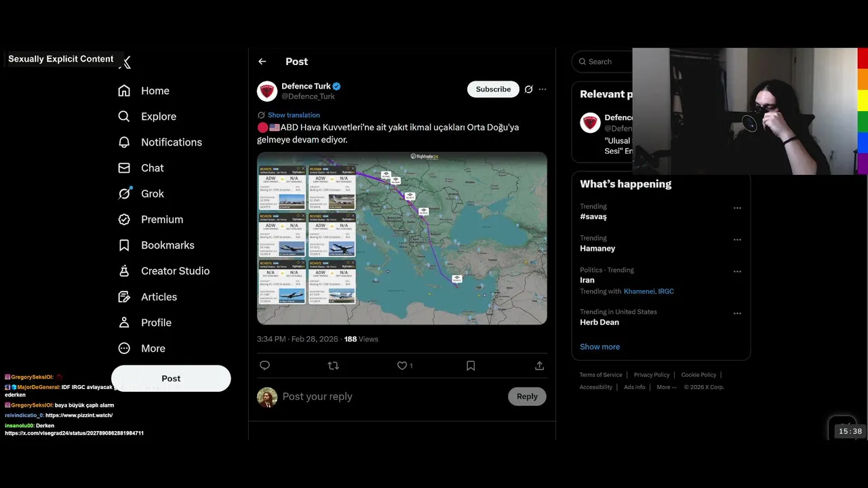Click the Grok explain icon beside Subscribe
This screenshot has height=488, width=868.
[x=529, y=89]
